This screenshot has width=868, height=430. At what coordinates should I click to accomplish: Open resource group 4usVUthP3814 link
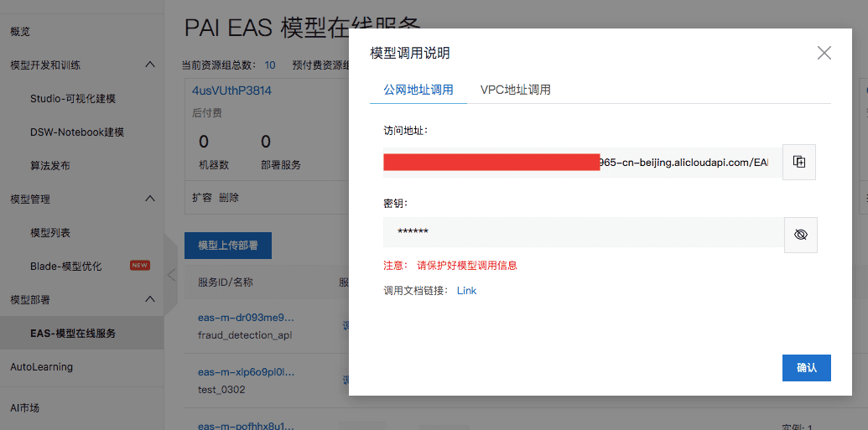click(231, 91)
